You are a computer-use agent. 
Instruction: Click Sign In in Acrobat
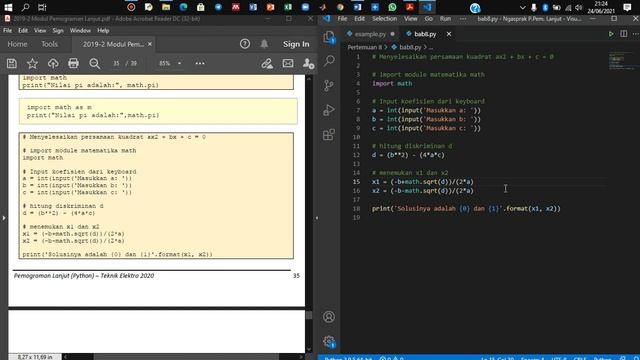[296, 44]
